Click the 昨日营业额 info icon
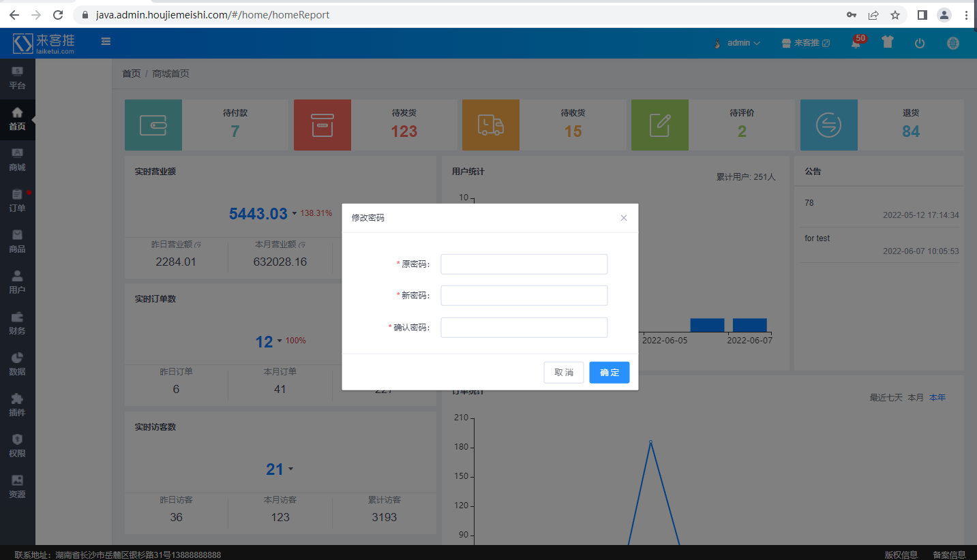 pos(198,245)
